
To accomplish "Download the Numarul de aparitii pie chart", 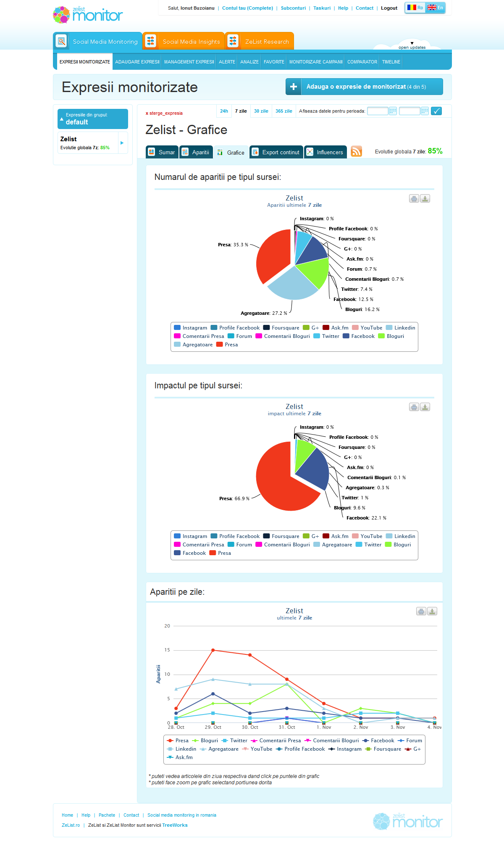I will (425, 199).
